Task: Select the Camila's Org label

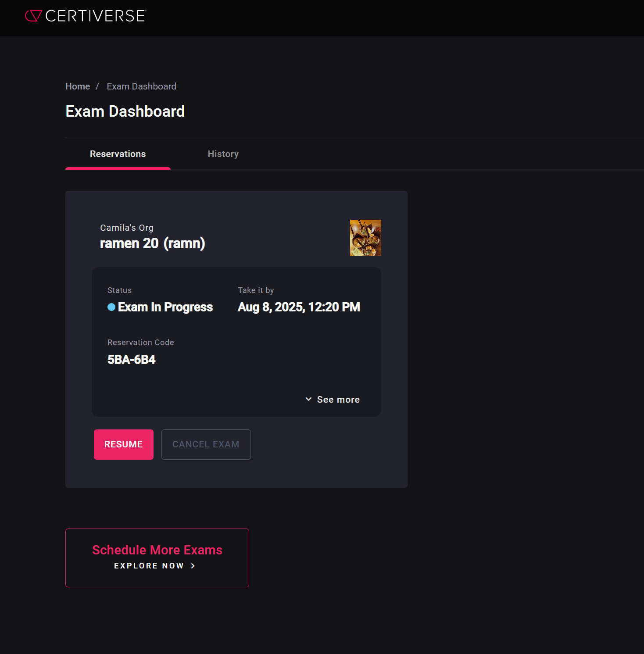Action: click(x=127, y=228)
